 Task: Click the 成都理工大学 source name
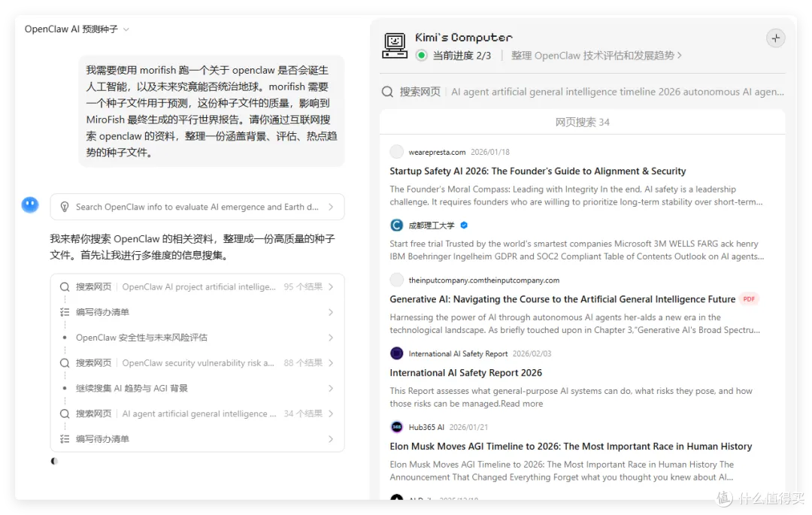point(432,225)
